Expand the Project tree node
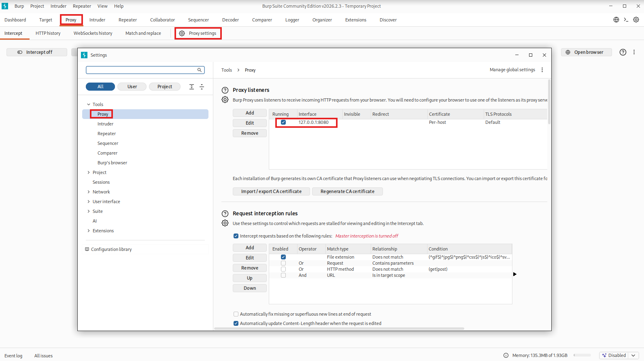The image size is (644, 361). 89,172
